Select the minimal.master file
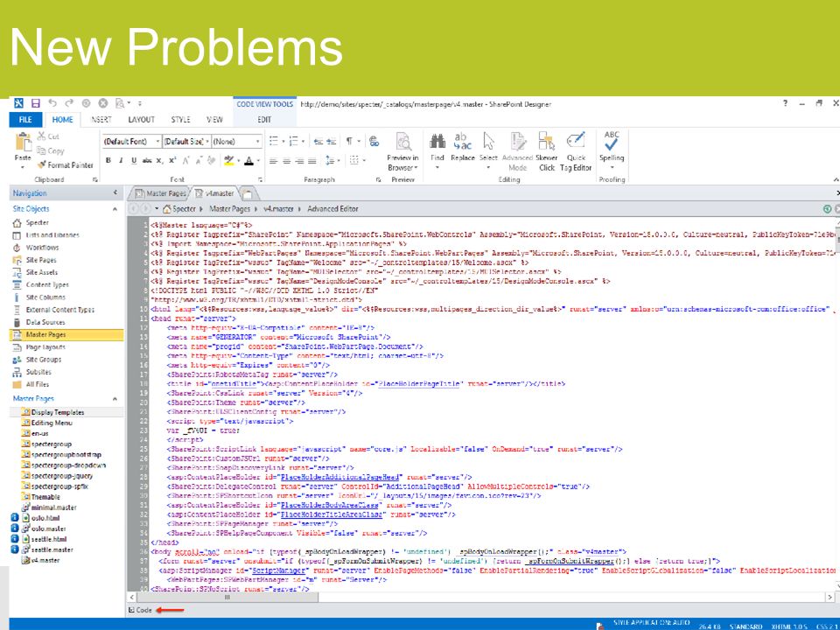This screenshot has height=630, width=840. tap(53, 507)
